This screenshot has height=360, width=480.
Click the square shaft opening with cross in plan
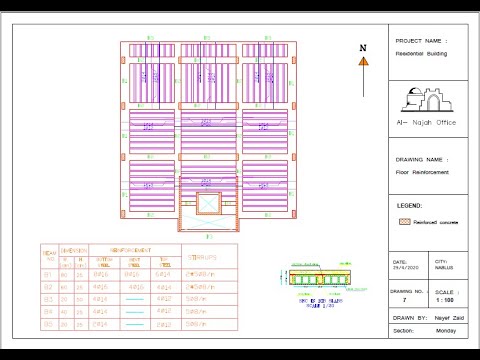click(x=209, y=203)
